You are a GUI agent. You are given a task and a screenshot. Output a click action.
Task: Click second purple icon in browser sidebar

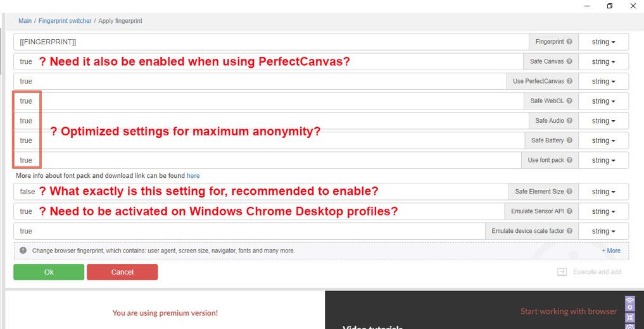tap(629, 317)
